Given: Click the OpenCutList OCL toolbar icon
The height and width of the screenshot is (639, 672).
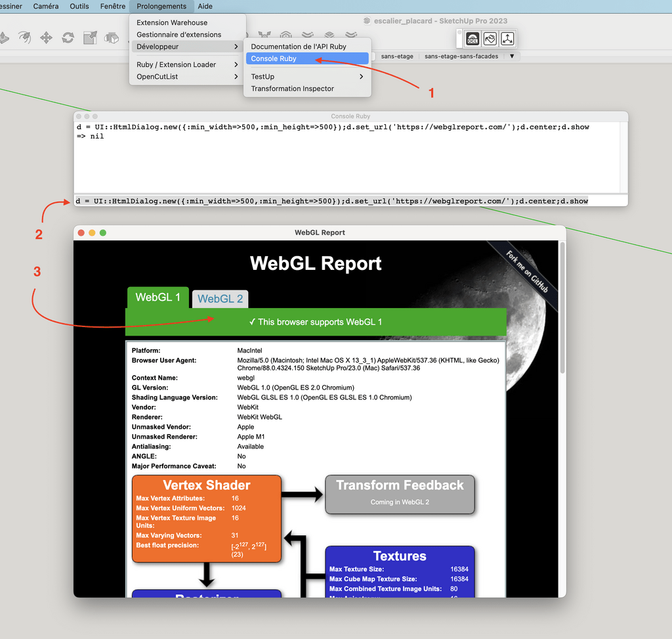Looking at the screenshot, I should coord(472,39).
